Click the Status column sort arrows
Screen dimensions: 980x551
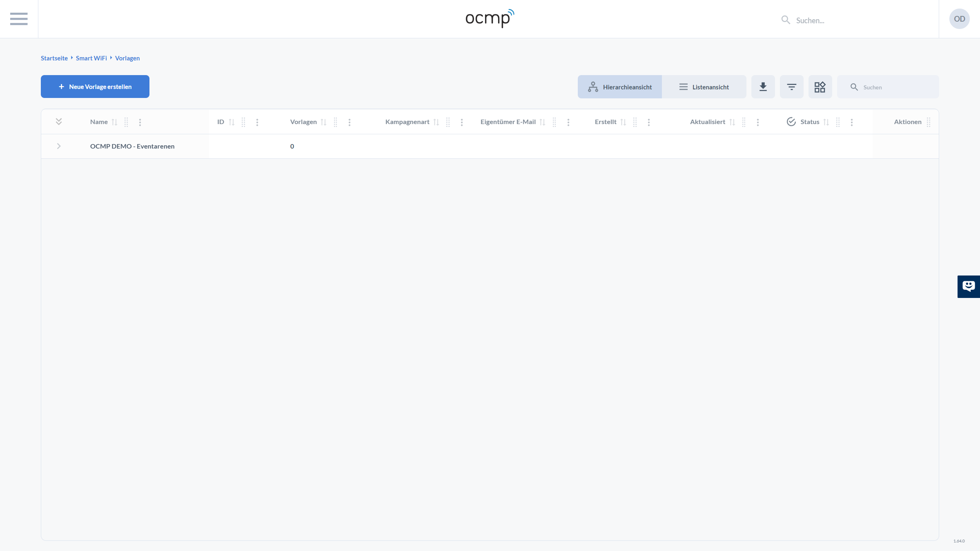pyautogui.click(x=826, y=122)
